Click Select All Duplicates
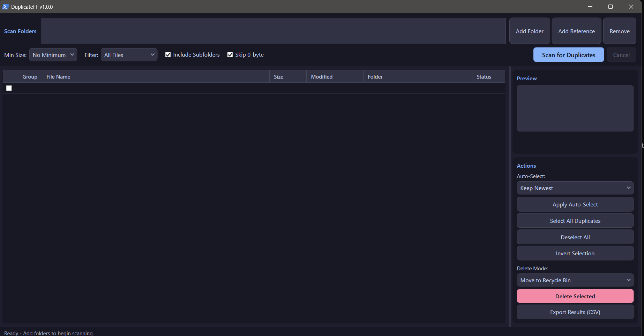Viewport: 644px width, 336px height. point(575,220)
